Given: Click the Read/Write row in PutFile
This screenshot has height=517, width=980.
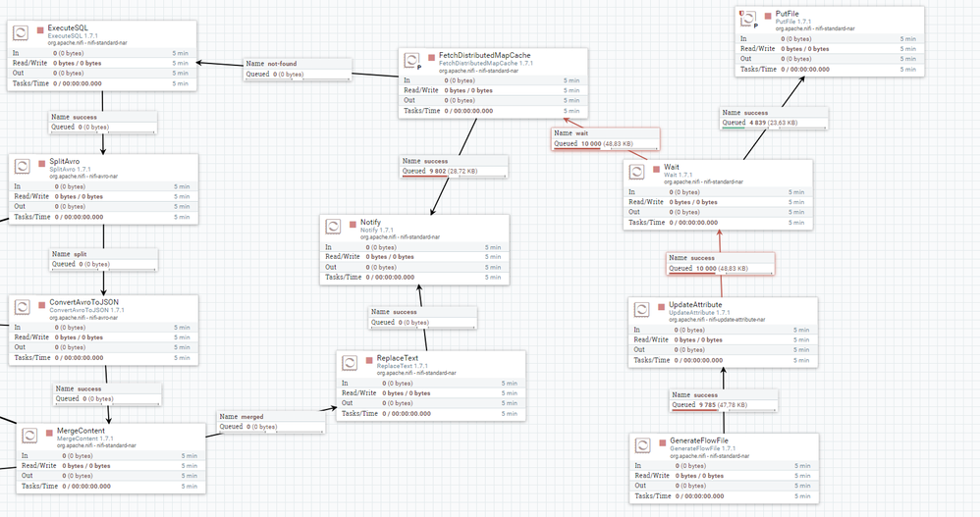Looking at the screenshot, I should point(830,49).
